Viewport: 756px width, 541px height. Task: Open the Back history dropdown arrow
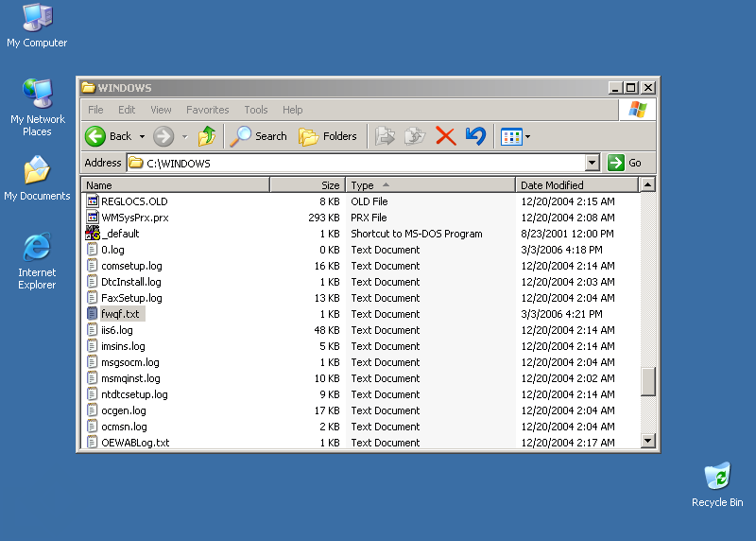click(x=142, y=136)
